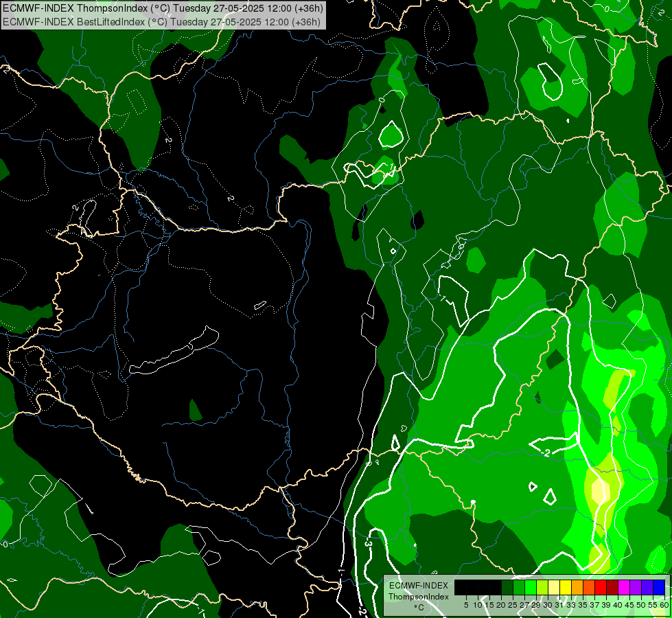This screenshot has width=672, height=618.
Task: Click legend scale value 45
Action: coord(629,605)
